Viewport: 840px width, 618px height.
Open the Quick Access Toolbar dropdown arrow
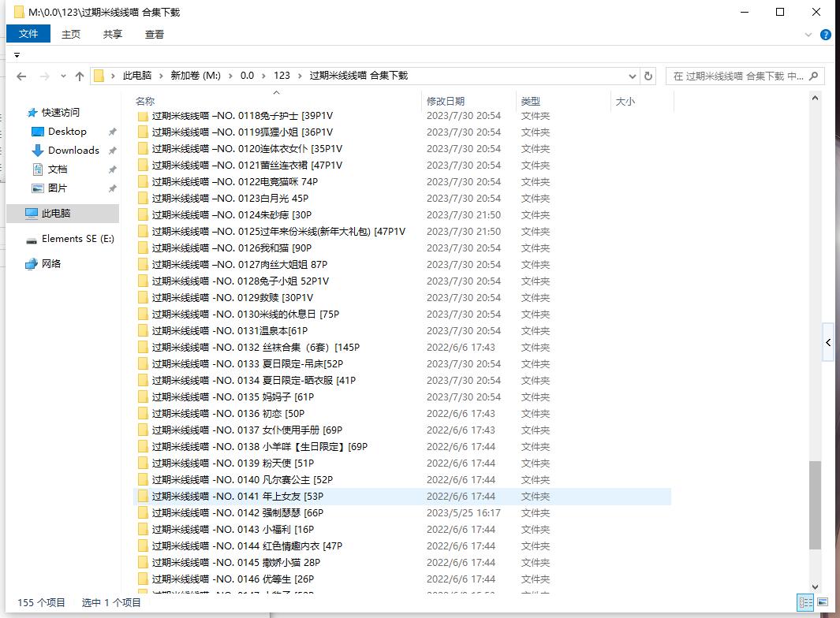(17, 55)
